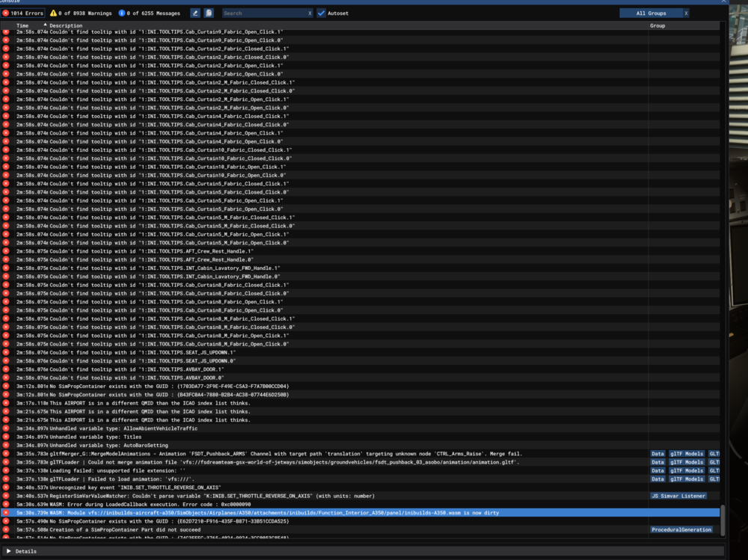
Task: Click the Description column header
Action: [66, 25]
